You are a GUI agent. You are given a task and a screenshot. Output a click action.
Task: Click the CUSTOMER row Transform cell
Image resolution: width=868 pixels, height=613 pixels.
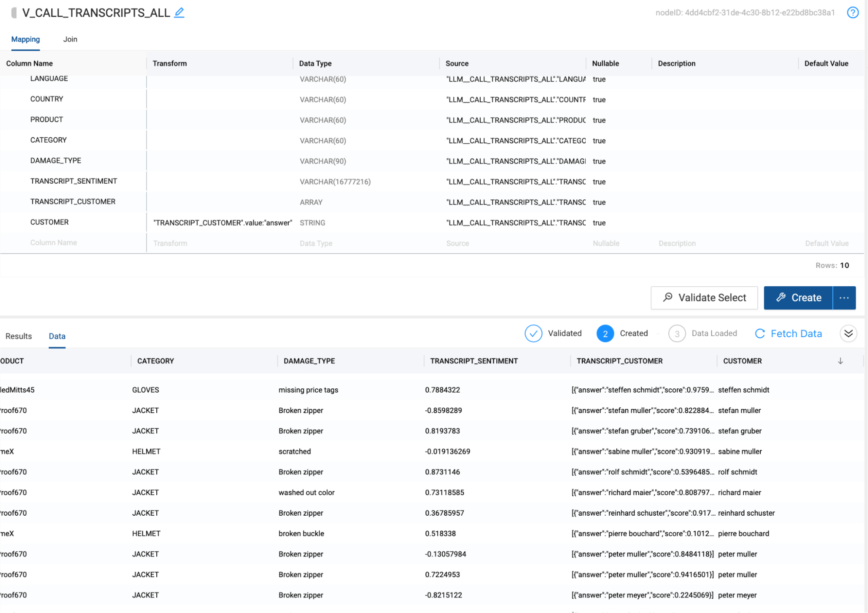coord(222,223)
